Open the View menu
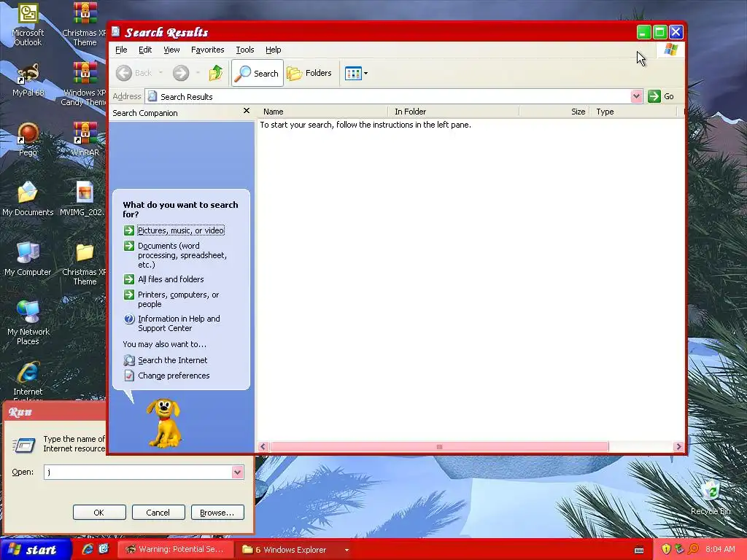This screenshot has height=560, width=747. point(171,50)
